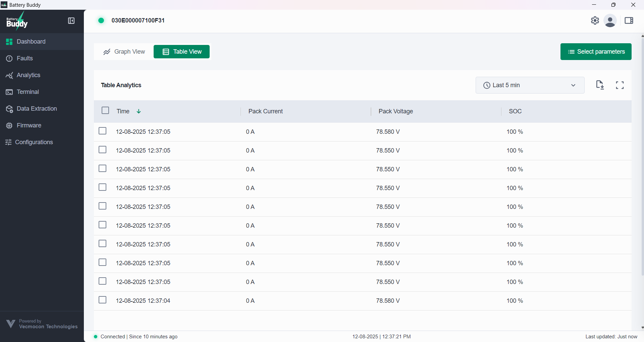
Task: Click the Select parameters button
Action: (x=596, y=52)
